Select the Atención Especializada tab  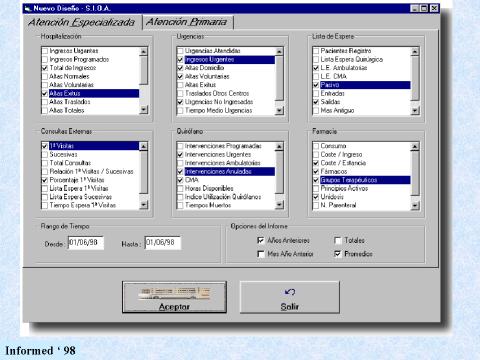(x=82, y=22)
